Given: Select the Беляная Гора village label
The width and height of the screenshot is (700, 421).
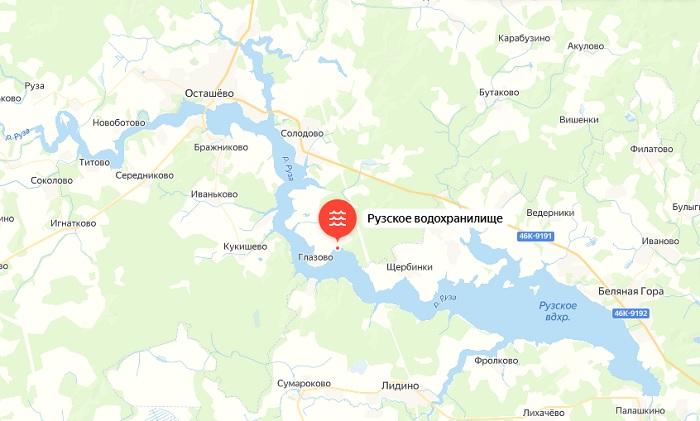Looking at the screenshot, I should click(631, 292).
